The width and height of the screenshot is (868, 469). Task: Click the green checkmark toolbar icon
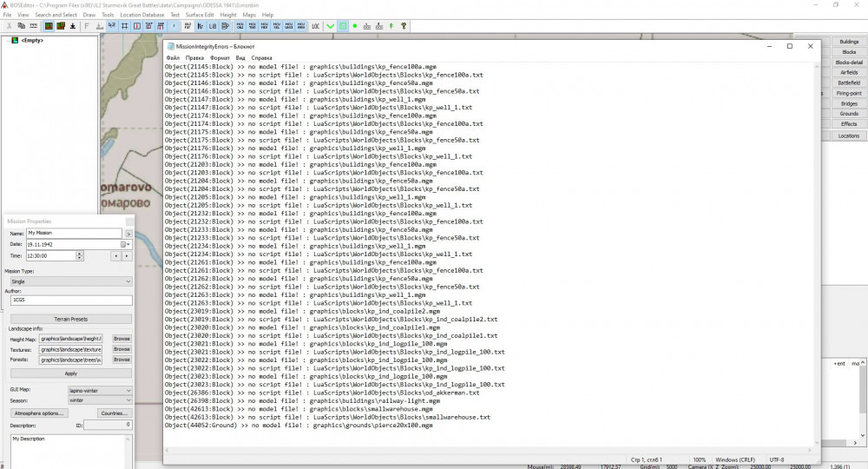pos(331,26)
